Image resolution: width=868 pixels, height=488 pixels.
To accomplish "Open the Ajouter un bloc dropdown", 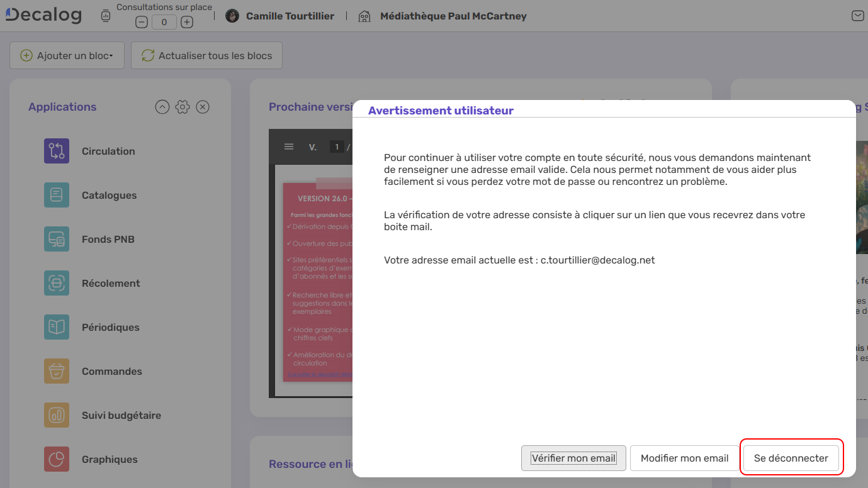I will tap(67, 55).
